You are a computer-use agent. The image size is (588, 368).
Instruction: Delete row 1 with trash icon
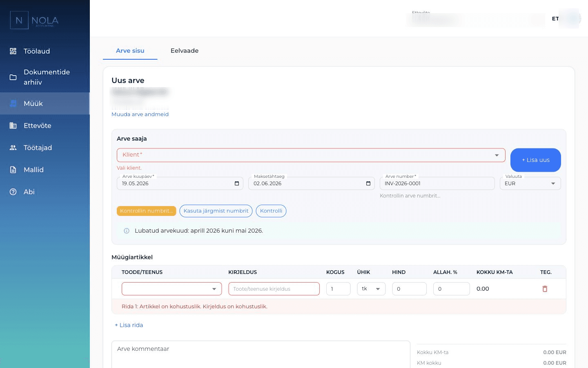[x=545, y=289]
